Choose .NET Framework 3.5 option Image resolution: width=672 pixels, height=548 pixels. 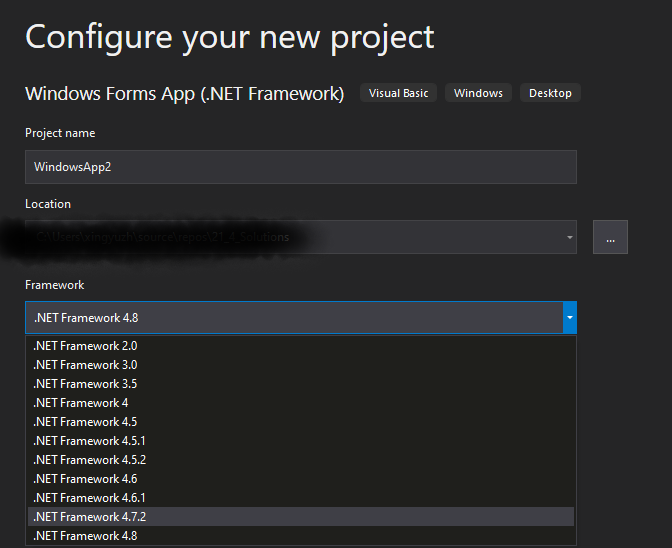point(300,383)
